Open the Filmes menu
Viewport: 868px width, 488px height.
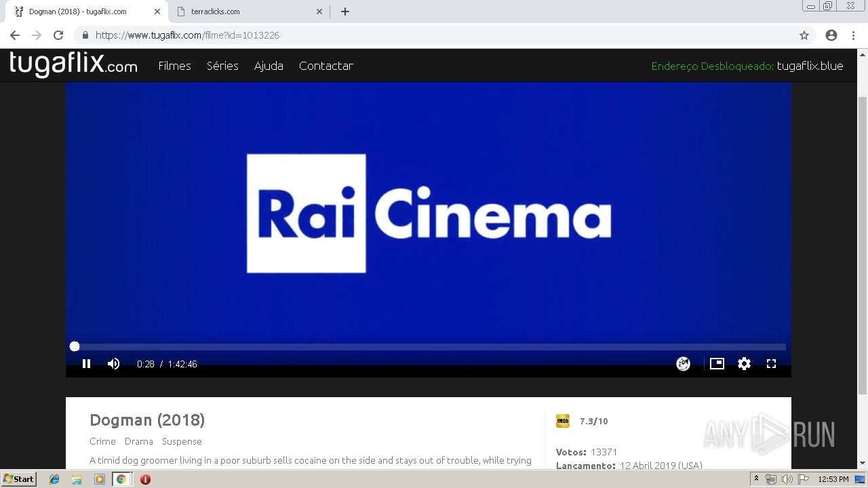pyautogui.click(x=174, y=66)
